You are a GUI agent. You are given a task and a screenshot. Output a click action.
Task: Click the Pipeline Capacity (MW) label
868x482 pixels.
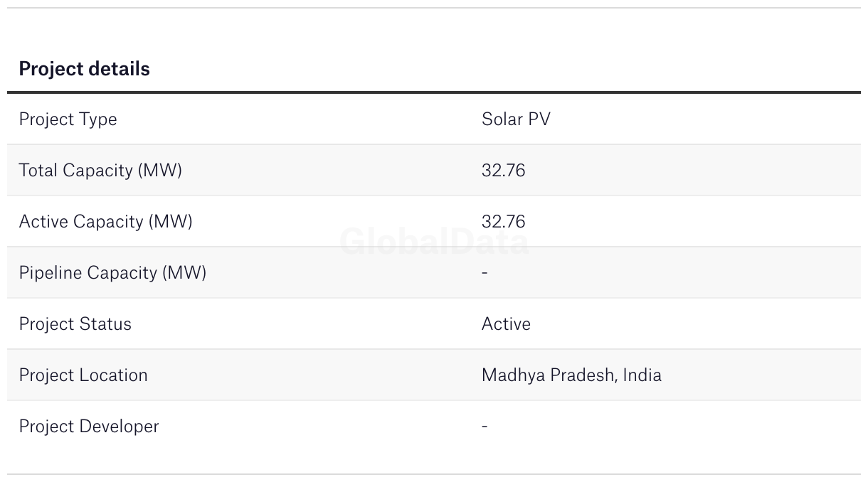(x=112, y=273)
